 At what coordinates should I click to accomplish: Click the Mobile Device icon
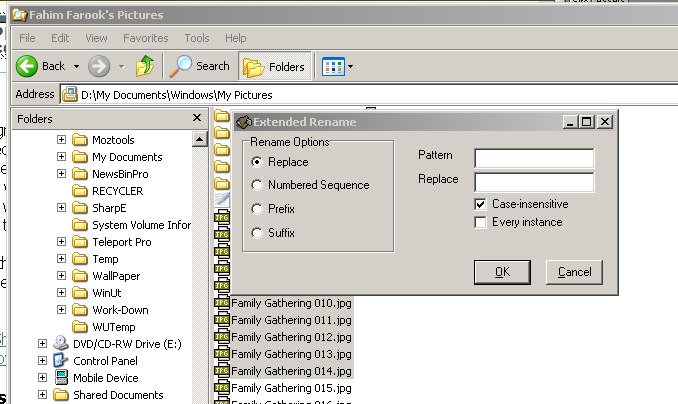click(x=61, y=377)
